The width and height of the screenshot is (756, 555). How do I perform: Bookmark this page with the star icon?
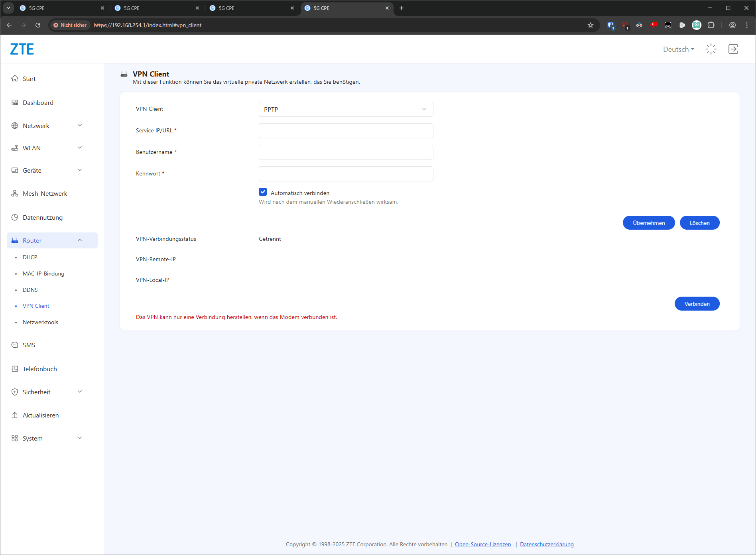(x=591, y=25)
